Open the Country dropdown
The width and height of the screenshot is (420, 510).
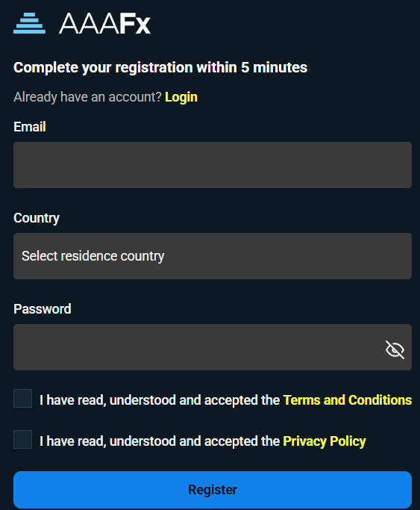pos(213,256)
